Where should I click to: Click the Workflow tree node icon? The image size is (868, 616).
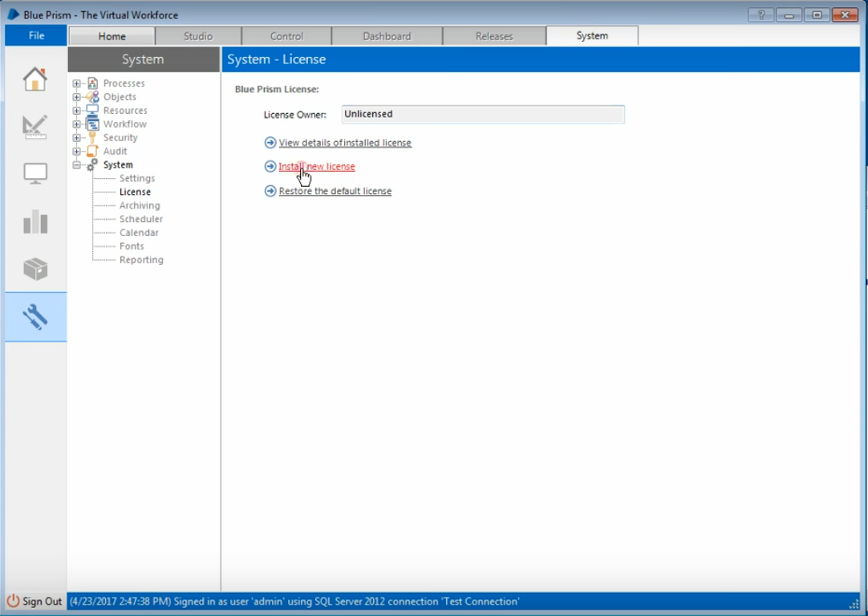click(92, 124)
